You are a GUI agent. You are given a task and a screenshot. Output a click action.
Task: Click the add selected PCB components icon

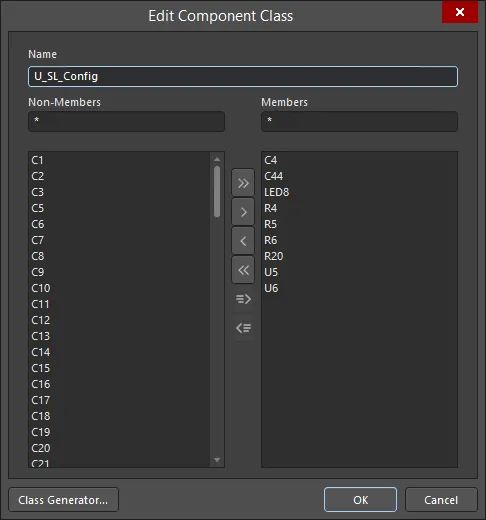click(243, 299)
